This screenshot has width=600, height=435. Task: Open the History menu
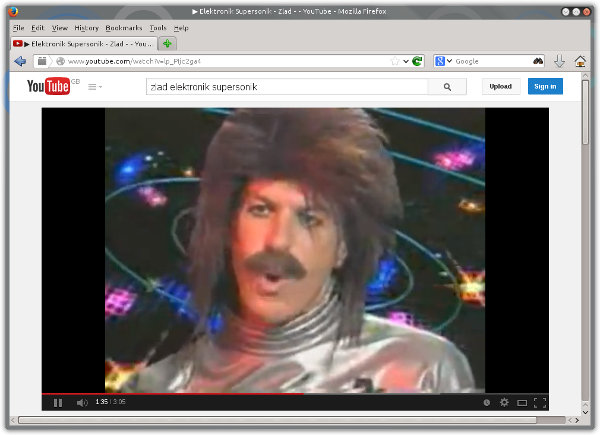(x=86, y=28)
